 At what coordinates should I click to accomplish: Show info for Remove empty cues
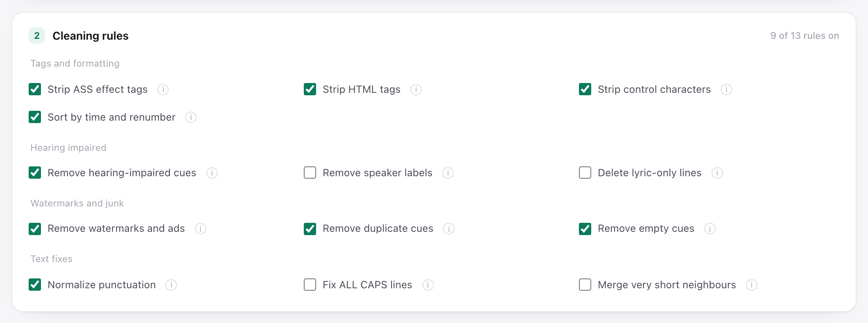tap(710, 229)
